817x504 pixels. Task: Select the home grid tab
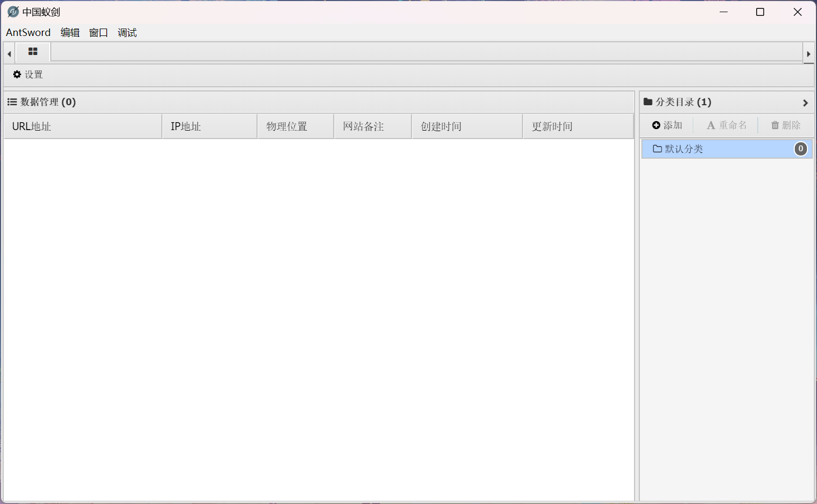[33, 52]
